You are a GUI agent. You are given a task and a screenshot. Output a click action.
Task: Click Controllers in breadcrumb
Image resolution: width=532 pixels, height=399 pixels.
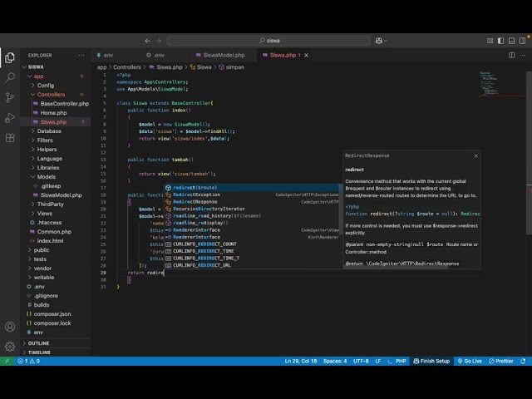click(x=127, y=67)
